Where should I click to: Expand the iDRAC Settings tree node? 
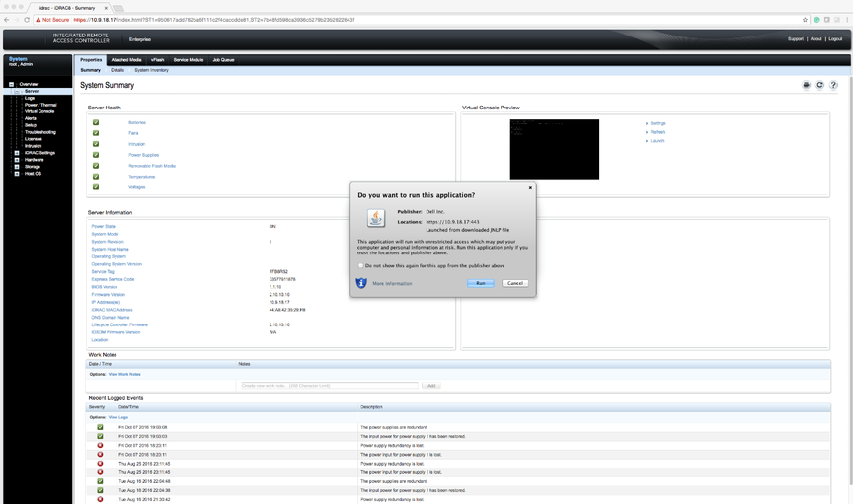[x=17, y=153]
